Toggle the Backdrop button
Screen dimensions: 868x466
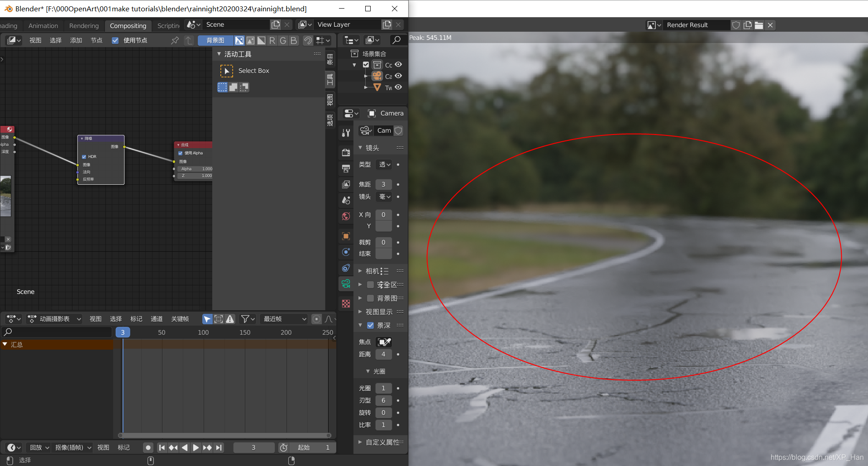coord(215,40)
